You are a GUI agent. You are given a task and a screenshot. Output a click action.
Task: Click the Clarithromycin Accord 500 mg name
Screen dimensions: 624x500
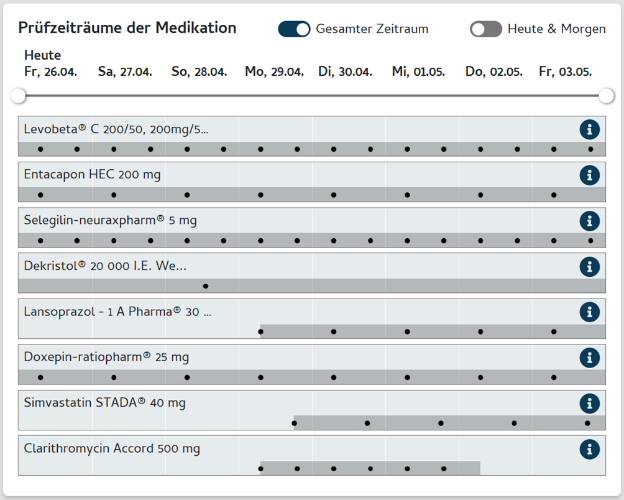111,449
